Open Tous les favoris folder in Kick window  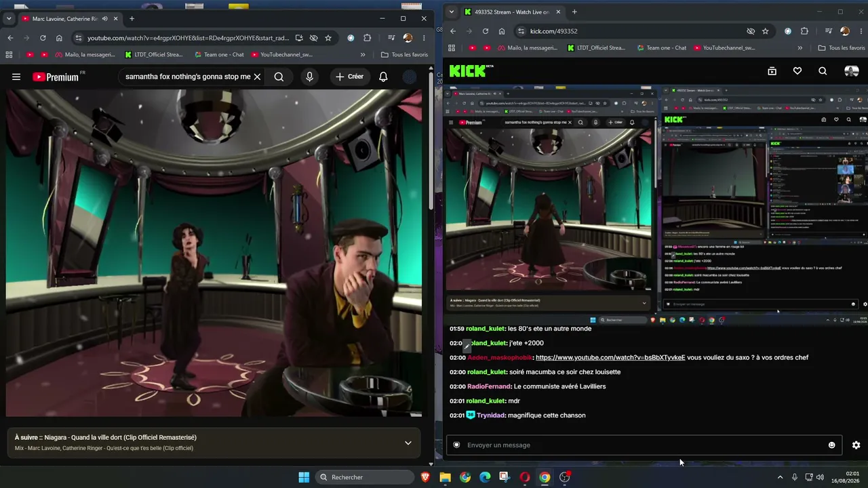coord(842,48)
